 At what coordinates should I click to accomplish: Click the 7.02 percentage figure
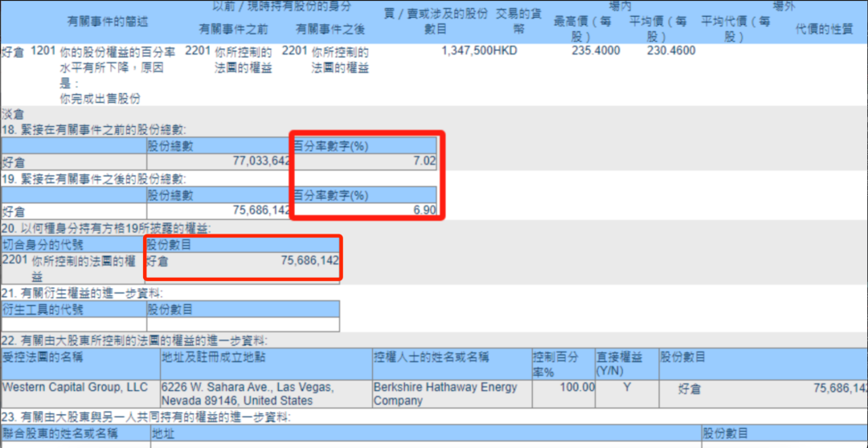coord(422,161)
